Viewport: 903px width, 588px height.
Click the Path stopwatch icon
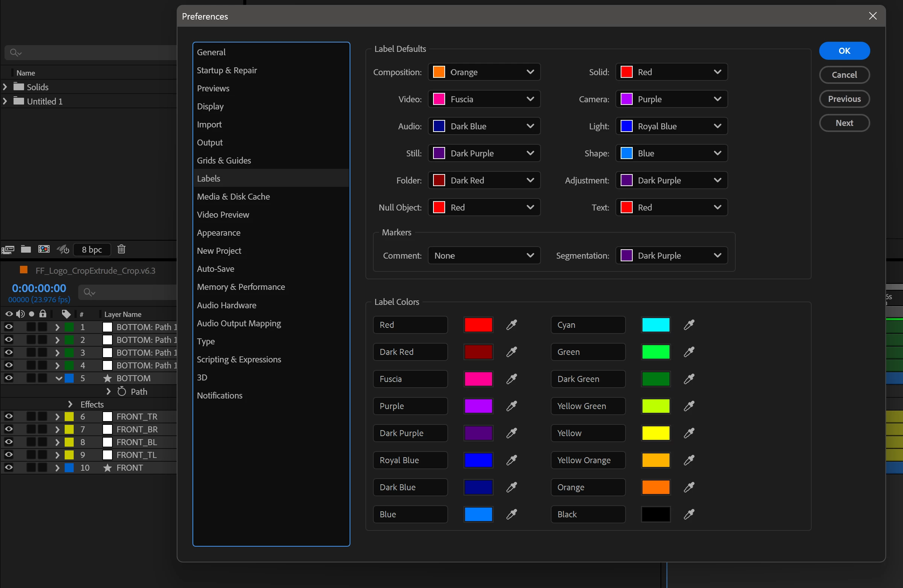point(122,391)
